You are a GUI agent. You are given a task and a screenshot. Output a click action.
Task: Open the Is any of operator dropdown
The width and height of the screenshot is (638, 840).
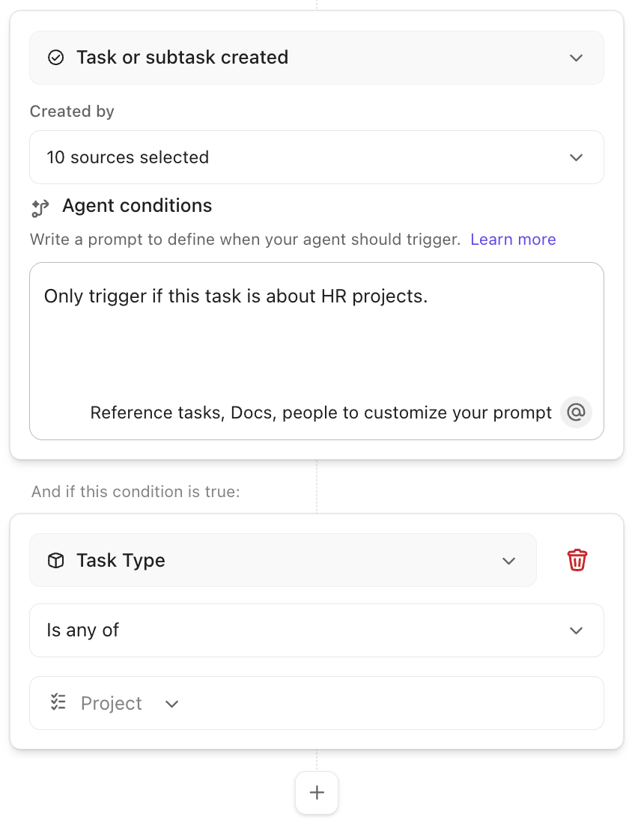click(575, 630)
